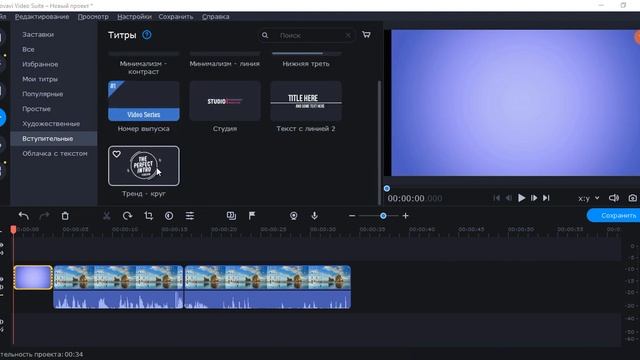The image size is (640, 360).
Task: Rotate clip using rotate icon
Action: pyautogui.click(x=127, y=216)
